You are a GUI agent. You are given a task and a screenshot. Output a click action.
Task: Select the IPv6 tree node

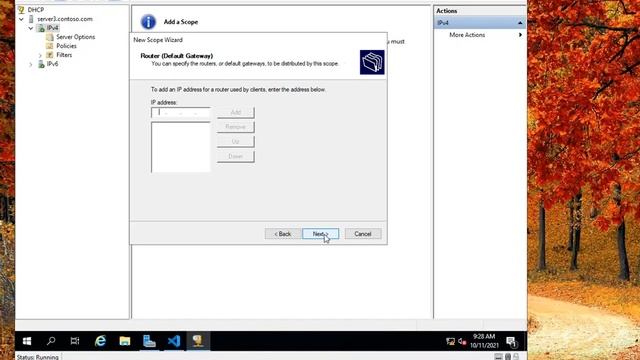(x=52, y=64)
